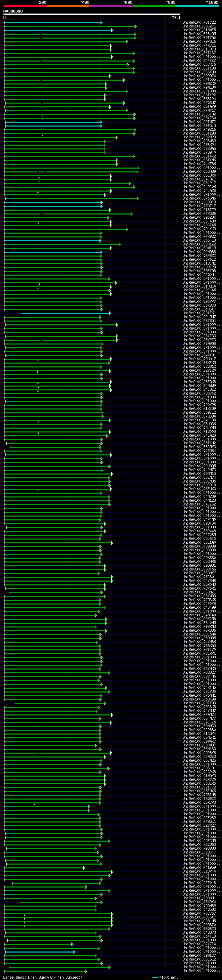222x980 pixels.
Task: Click hit label UniRef100_Q201Z2
Action: pos(199,244)
